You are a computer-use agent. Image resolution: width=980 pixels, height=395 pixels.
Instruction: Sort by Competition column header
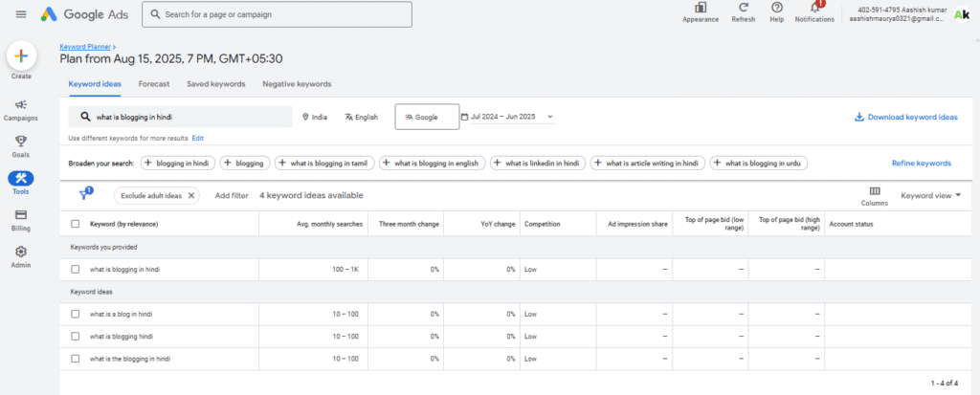click(x=542, y=224)
